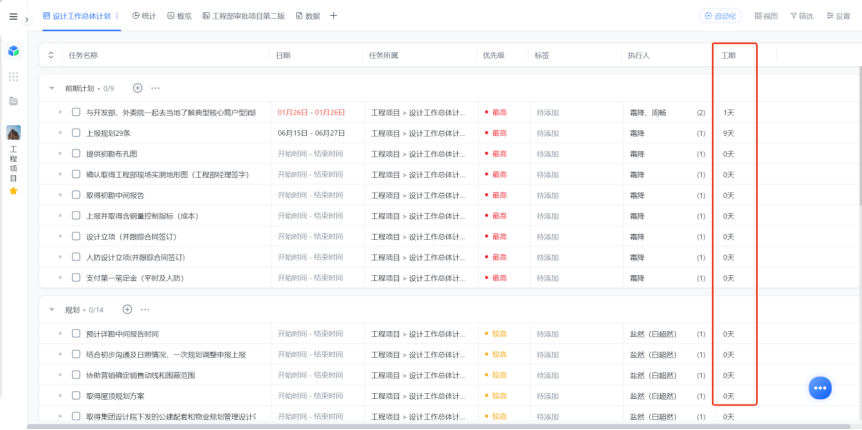
Task: Add a tag (待添加) for 预计详勘中间报告时间
Action: (x=548, y=334)
